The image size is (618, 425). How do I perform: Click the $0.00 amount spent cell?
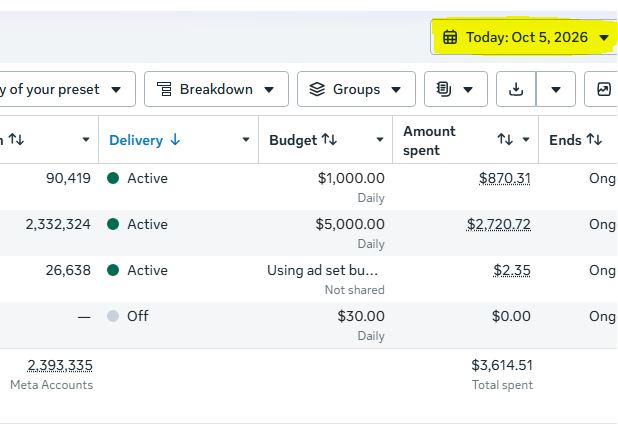511,316
